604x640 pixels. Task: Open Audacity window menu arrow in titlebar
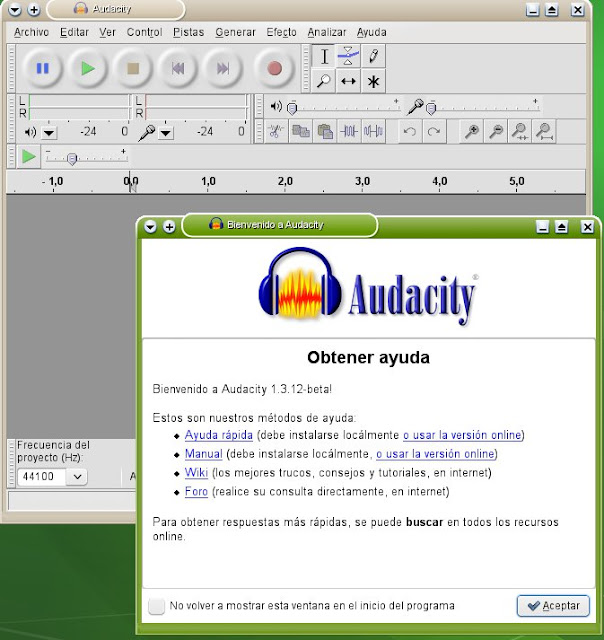(15, 9)
